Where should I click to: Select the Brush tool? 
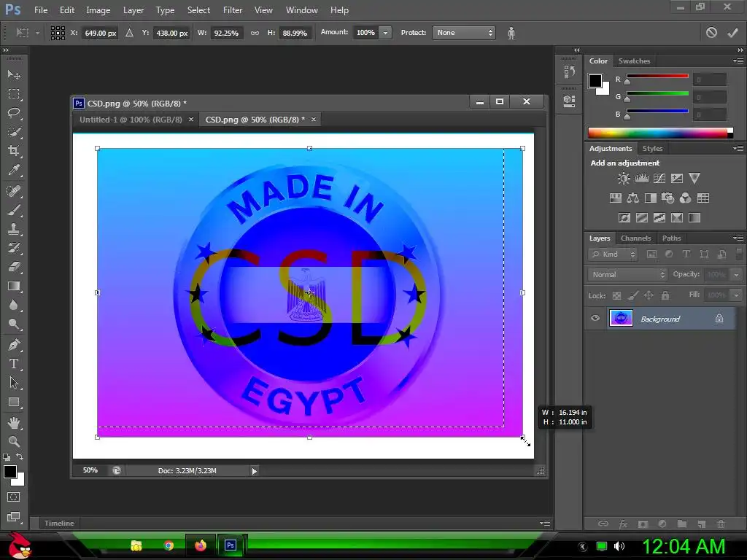[14, 210]
